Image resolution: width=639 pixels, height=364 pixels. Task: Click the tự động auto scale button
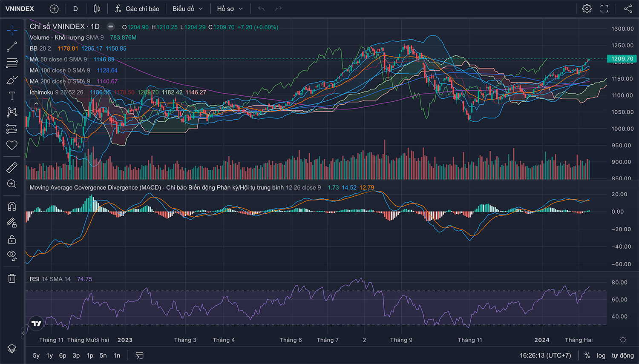622,355
